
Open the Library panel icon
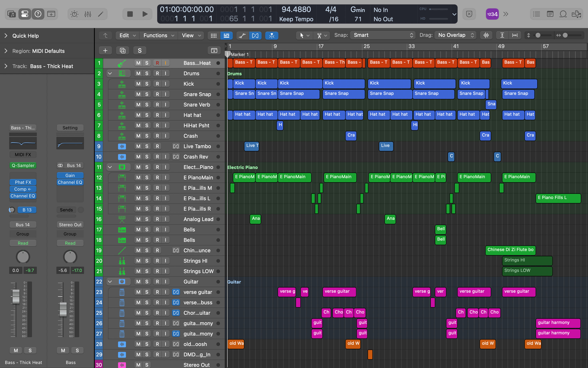[11, 14]
